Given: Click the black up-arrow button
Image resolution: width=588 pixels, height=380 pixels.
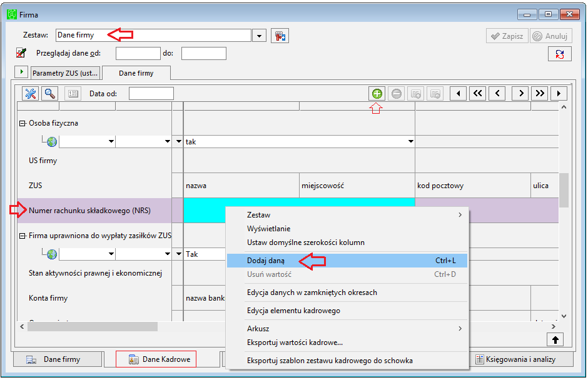Looking at the screenshot, I should coord(555,340).
